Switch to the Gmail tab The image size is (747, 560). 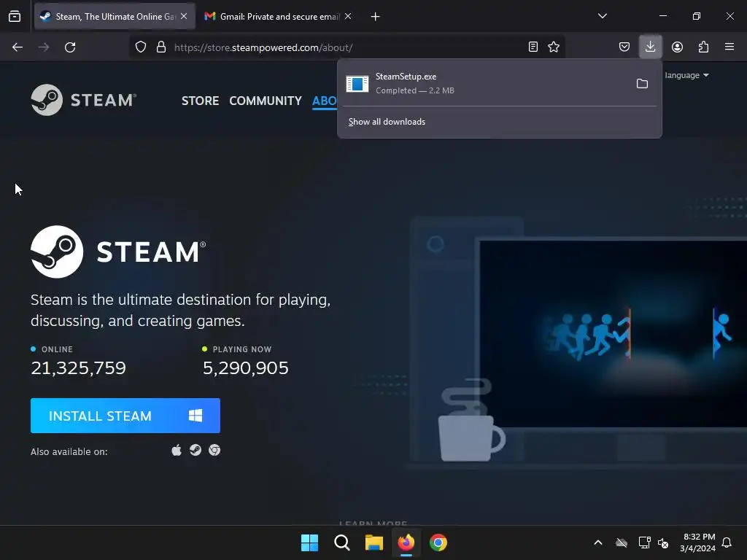(278, 16)
